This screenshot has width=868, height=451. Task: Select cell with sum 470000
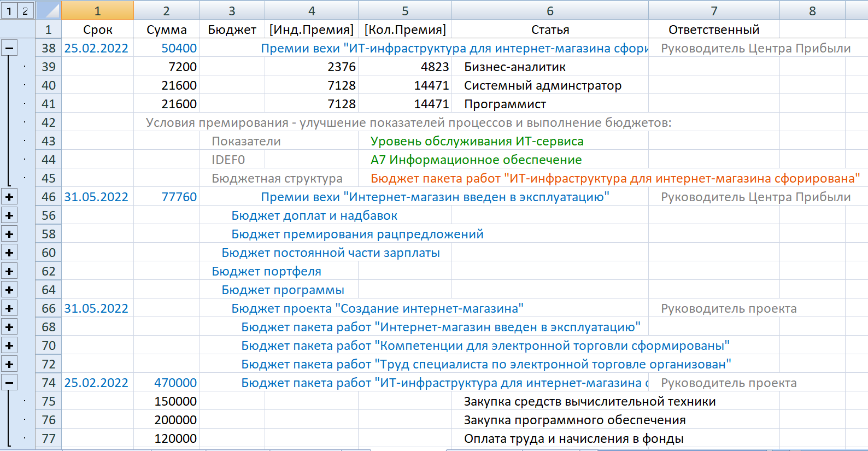pyautogui.click(x=167, y=383)
